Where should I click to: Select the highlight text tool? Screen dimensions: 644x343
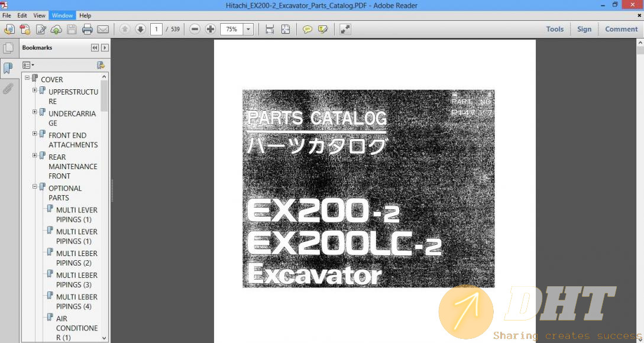[323, 29]
